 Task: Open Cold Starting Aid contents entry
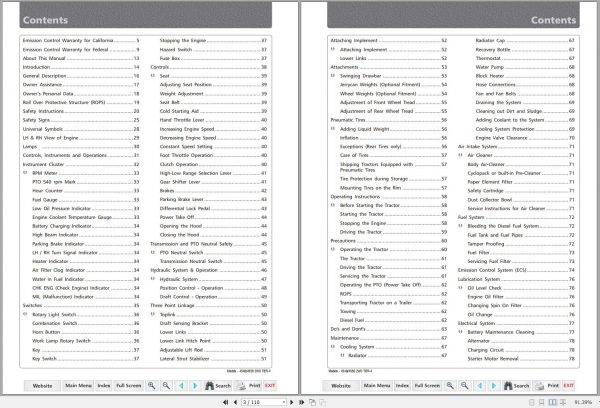pos(213,111)
